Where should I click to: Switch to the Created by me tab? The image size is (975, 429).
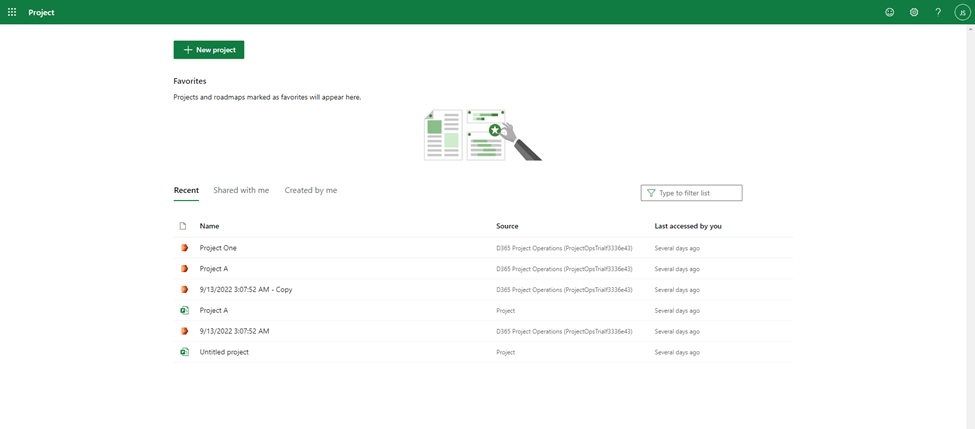(x=310, y=190)
